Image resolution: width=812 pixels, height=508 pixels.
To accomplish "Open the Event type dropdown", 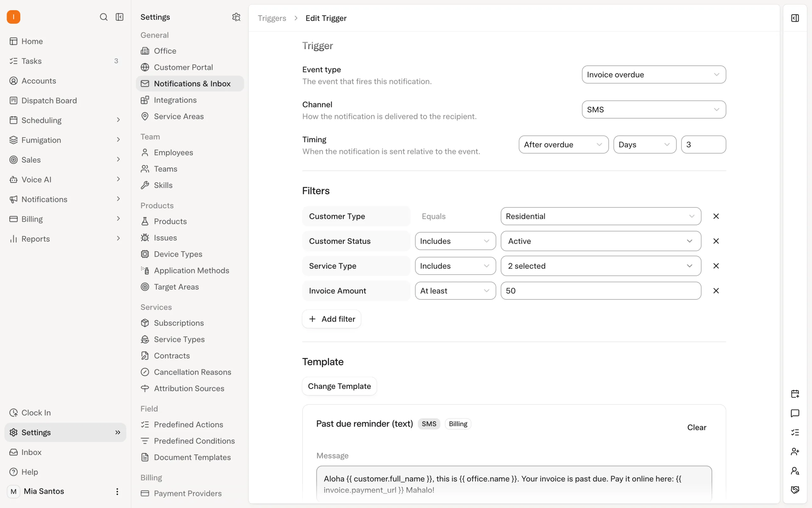I will coord(654,75).
